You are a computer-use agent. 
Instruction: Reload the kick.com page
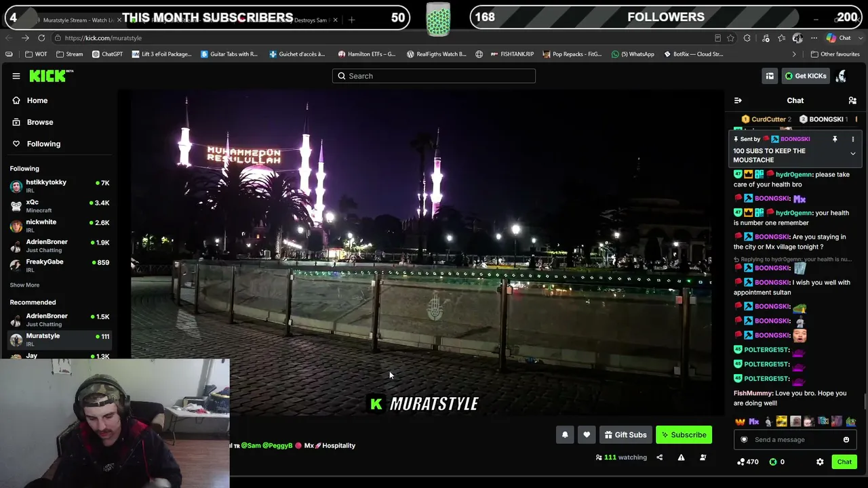41,38
